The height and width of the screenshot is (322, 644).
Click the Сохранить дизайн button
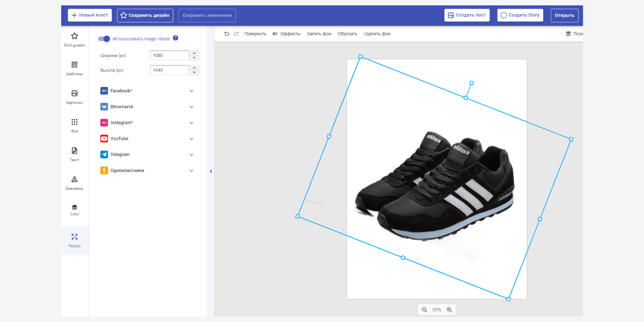coord(145,15)
